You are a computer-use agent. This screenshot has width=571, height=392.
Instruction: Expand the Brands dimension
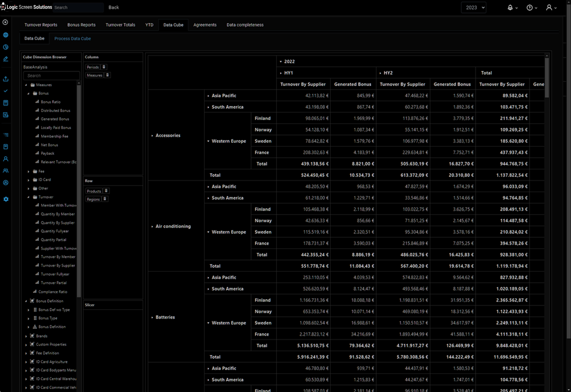pyautogui.click(x=26, y=336)
